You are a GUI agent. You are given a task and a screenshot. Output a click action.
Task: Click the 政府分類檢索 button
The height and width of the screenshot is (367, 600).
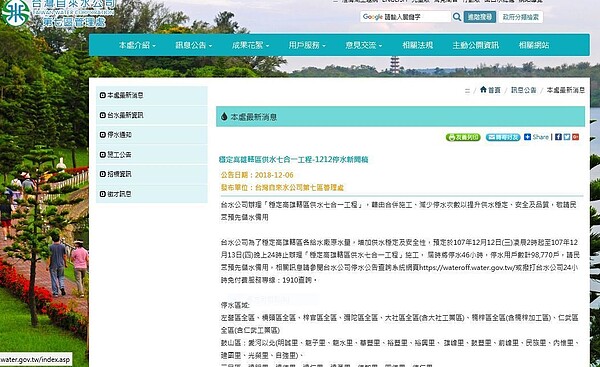click(520, 17)
